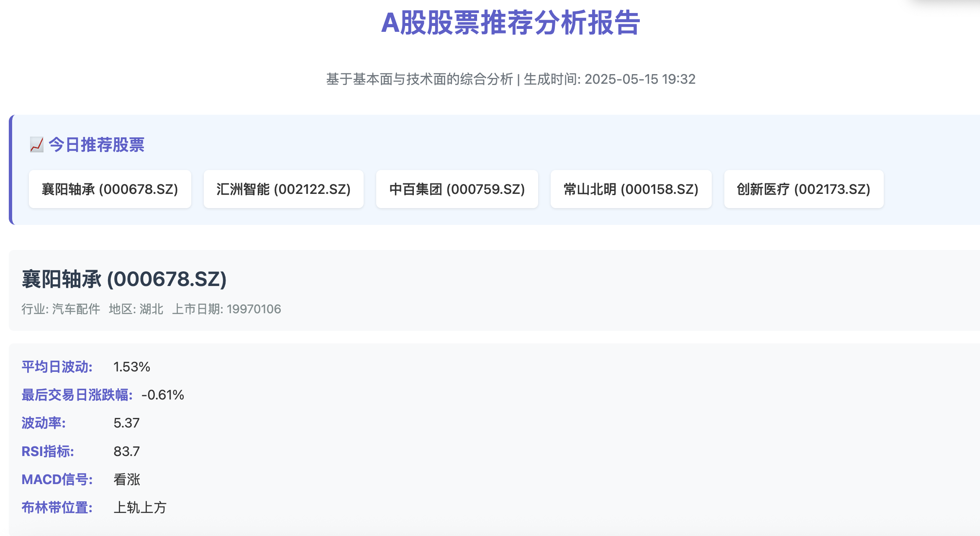Select the 襄阳轴承 (000678.SZ) stock chip

[x=110, y=189]
